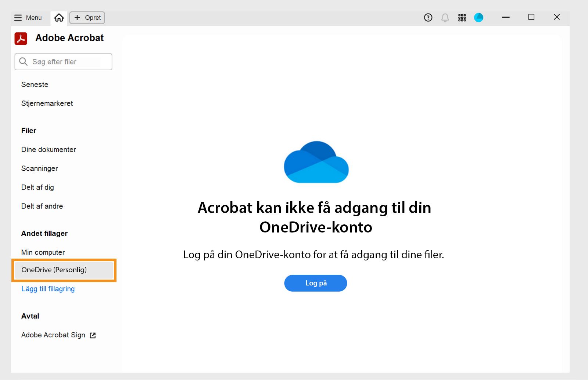Click the Adobe Acrobat red logo
Viewport: 588px width, 380px height.
21,38
